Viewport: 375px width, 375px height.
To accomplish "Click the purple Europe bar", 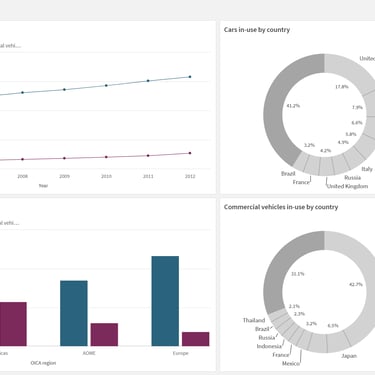I will click(196, 339).
